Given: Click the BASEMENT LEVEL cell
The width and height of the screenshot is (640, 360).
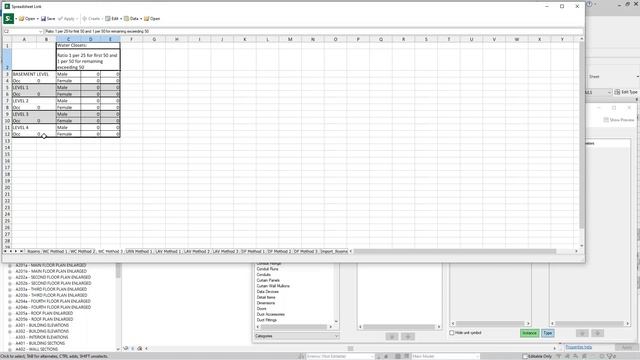Looking at the screenshot, I should (x=34, y=74).
